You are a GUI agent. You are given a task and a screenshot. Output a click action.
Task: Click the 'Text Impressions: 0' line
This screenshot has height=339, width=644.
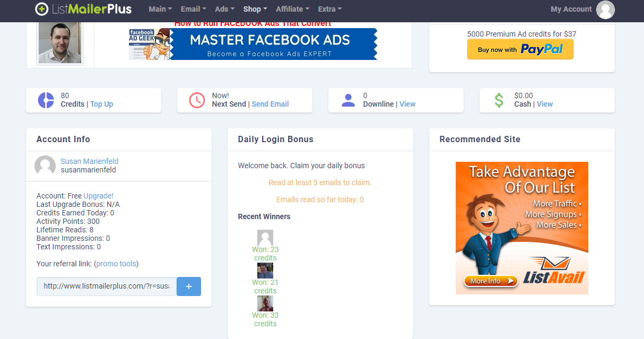pyautogui.click(x=68, y=247)
